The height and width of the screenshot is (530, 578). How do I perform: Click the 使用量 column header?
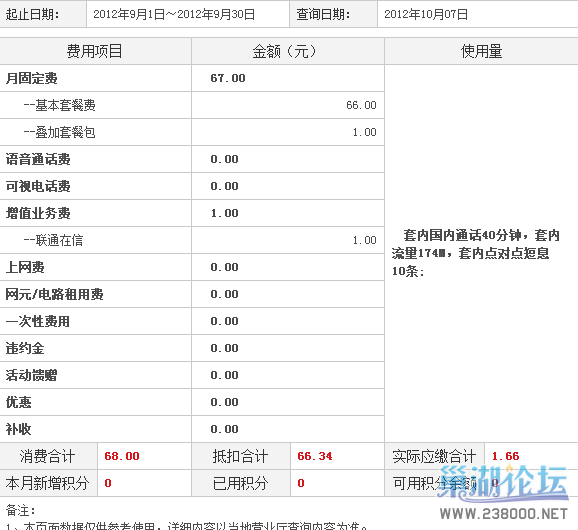tap(481, 51)
